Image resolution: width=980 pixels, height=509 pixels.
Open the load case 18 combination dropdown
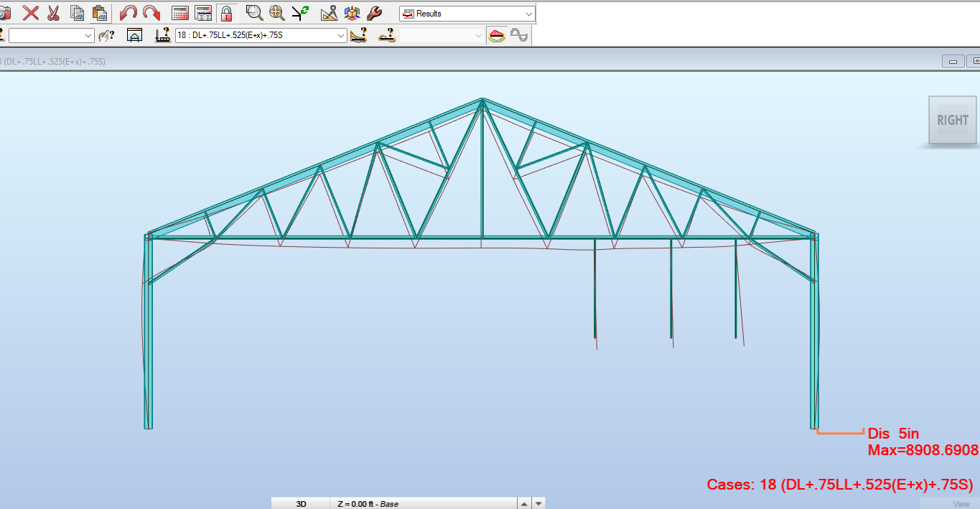point(261,35)
